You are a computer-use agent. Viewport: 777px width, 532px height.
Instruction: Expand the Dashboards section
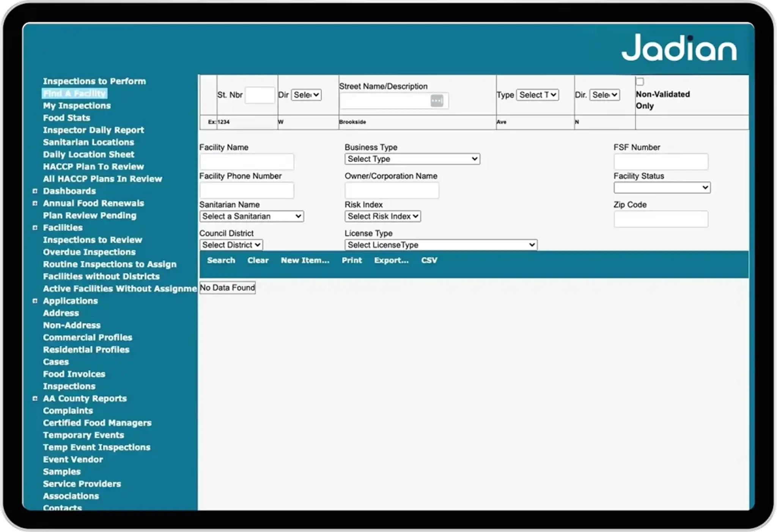[35, 191]
